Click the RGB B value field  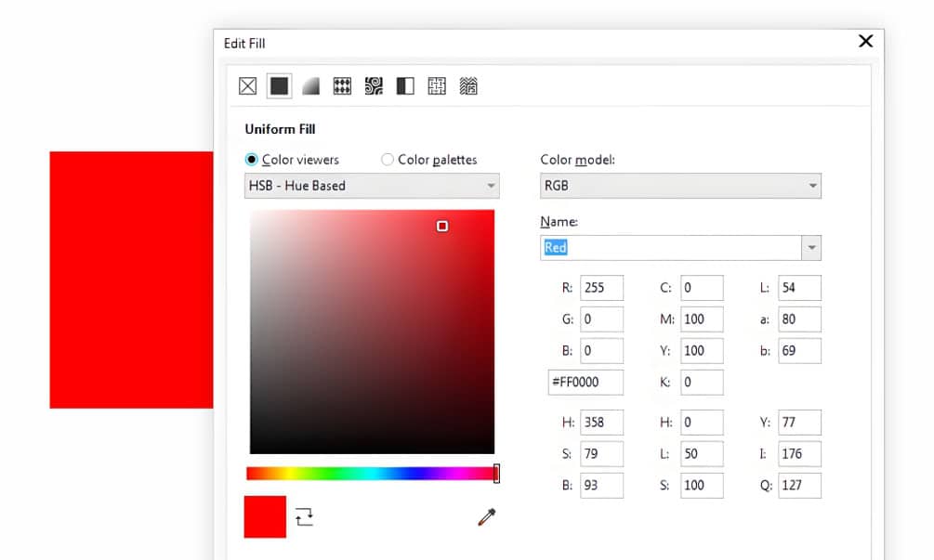(x=601, y=350)
